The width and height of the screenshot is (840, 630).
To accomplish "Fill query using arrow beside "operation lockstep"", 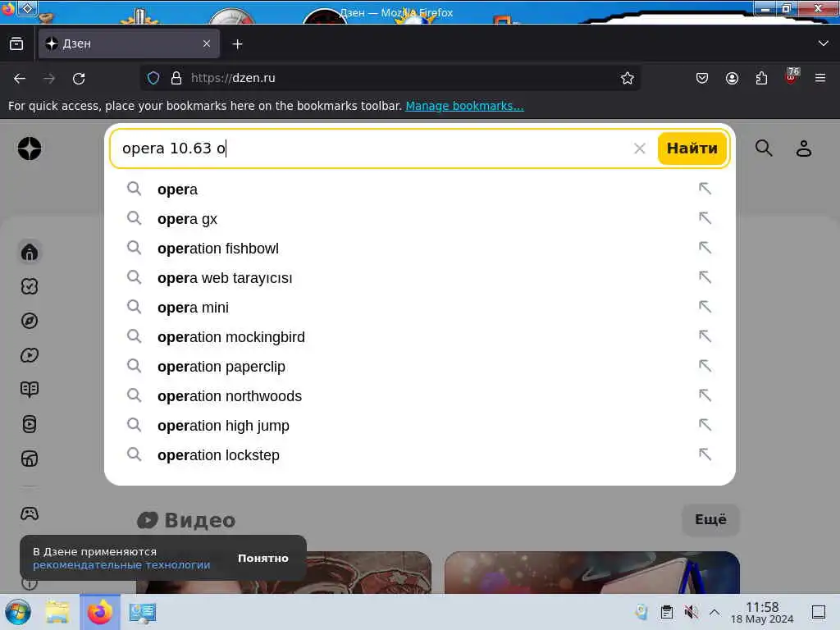I will [705, 454].
